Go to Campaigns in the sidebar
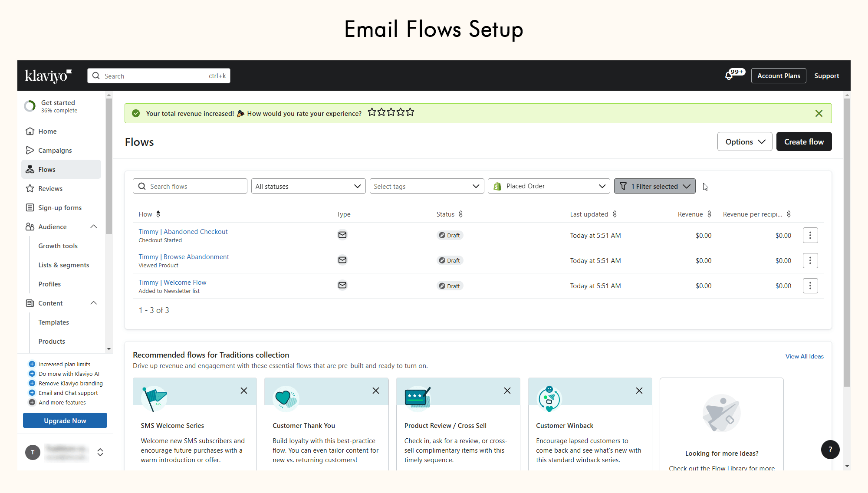The height and width of the screenshot is (493, 868). (x=55, y=150)
